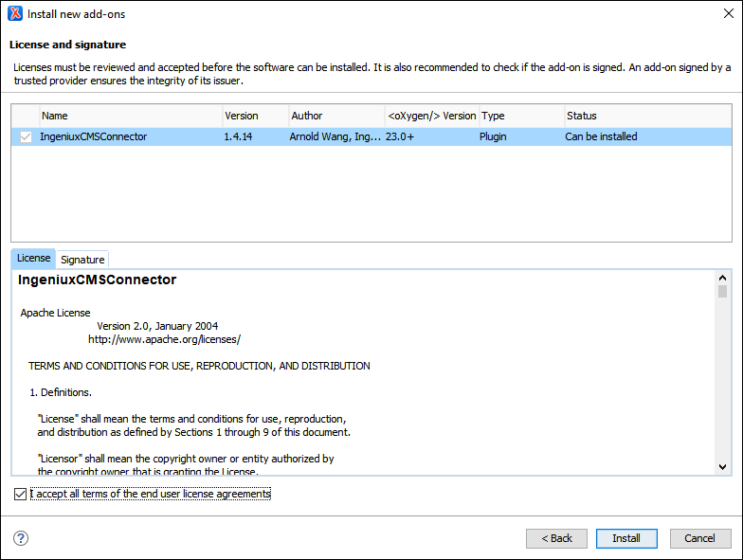Toggle the IngeniuxCMSConnector row checkbox
Viewport: 743px width, 560px height.
click(26, 136)
